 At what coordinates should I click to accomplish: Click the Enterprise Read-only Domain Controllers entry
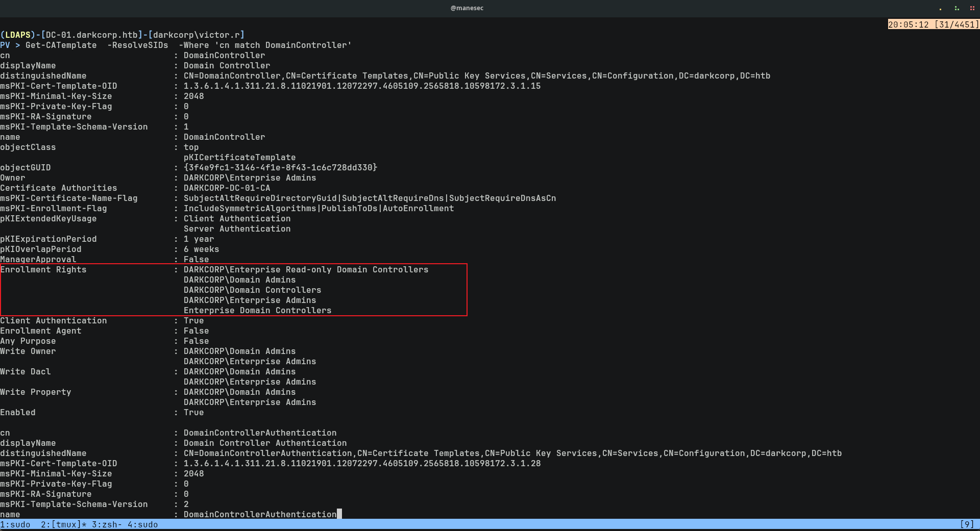306,269
